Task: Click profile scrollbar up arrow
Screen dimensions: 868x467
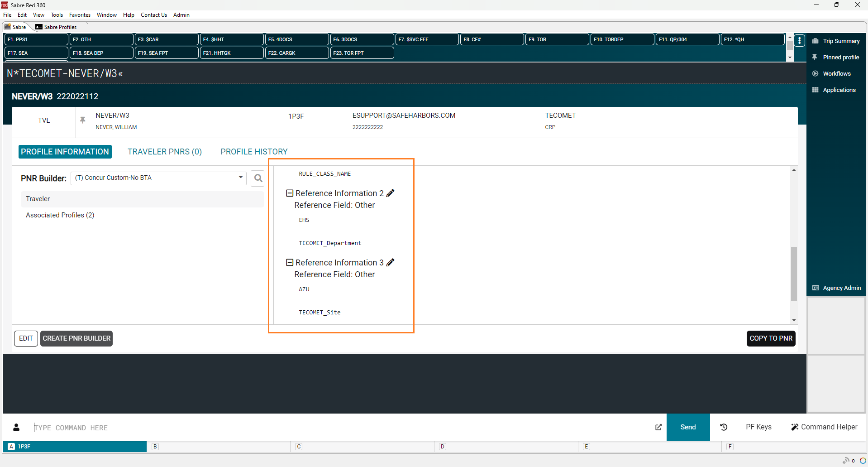Action: pyautogui.click(x=794, y=170)
